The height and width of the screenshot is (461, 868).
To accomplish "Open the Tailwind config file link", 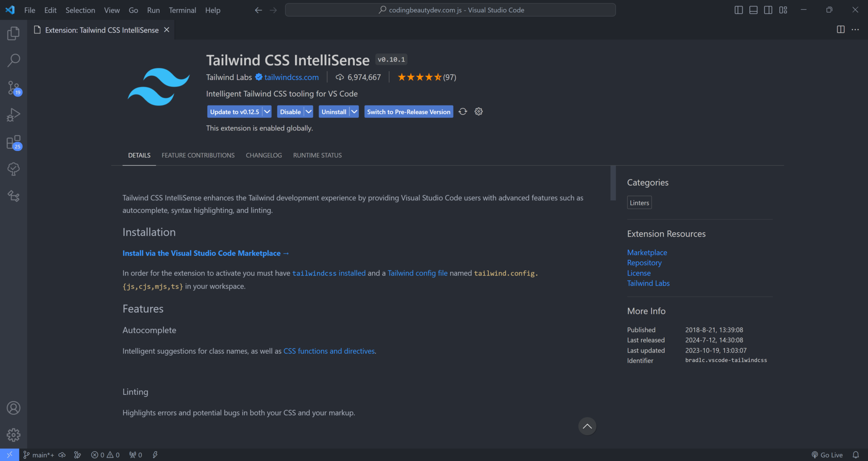I will pos(417,273).
